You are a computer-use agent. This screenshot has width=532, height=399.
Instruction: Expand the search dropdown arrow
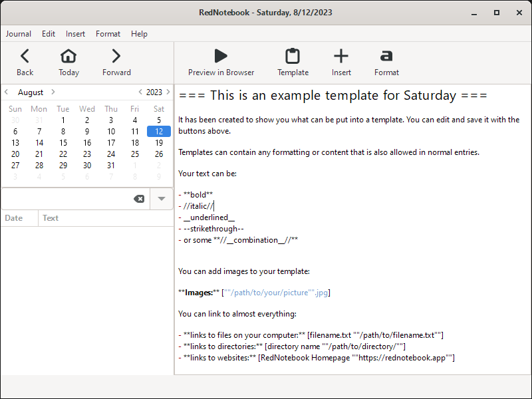[162, 199]
